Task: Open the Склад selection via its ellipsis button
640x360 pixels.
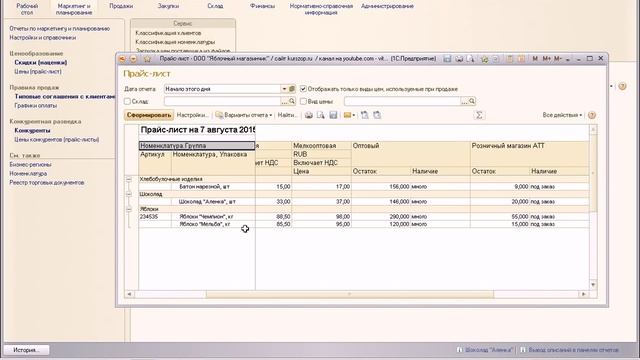Action: (284, 101)
